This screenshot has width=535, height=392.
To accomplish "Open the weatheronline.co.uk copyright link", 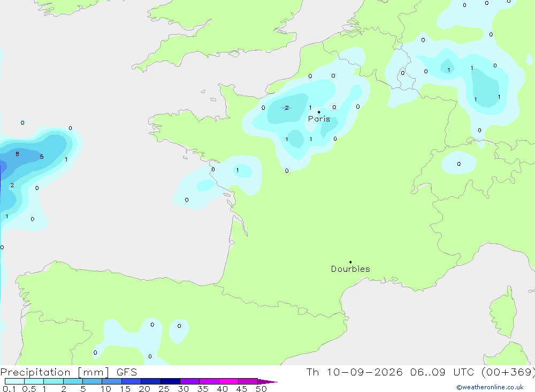I will [x=490, y=387].
